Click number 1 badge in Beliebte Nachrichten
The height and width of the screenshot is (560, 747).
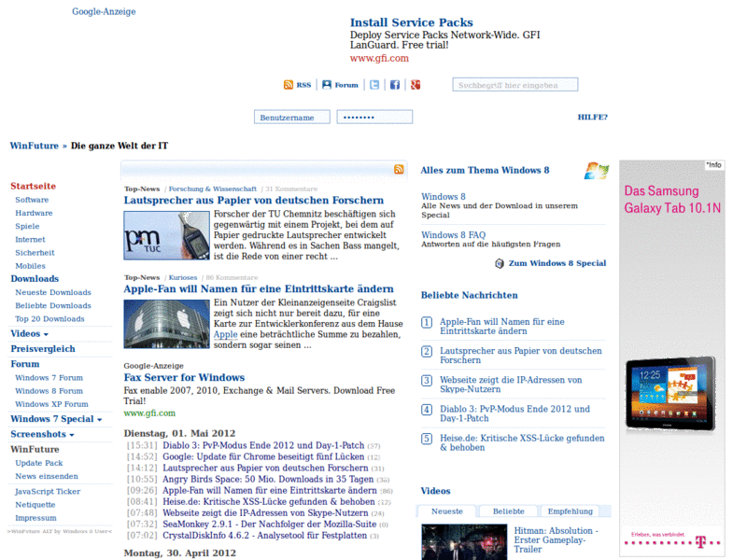(x=427, y=322)
